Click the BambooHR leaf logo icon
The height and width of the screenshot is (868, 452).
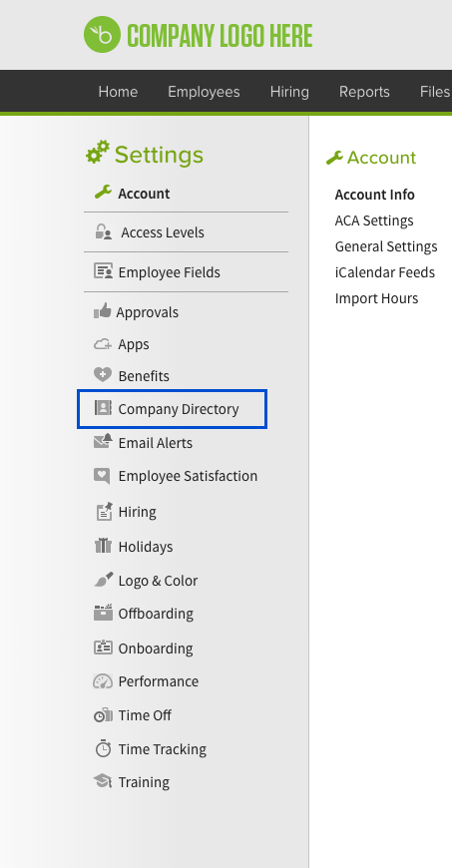click(102, 34)
